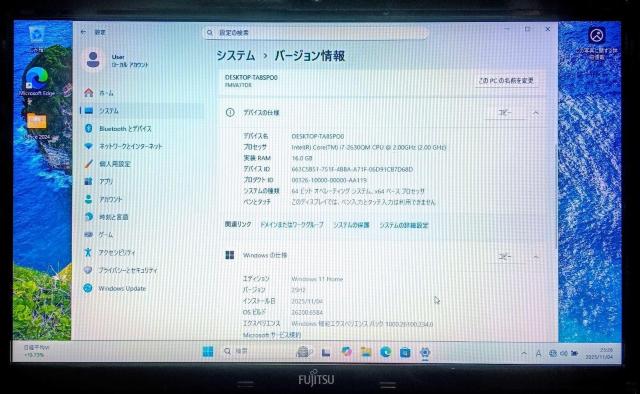Copy the Windows の仕様 section
Screen dimensions: 640x394
(505, 256)
